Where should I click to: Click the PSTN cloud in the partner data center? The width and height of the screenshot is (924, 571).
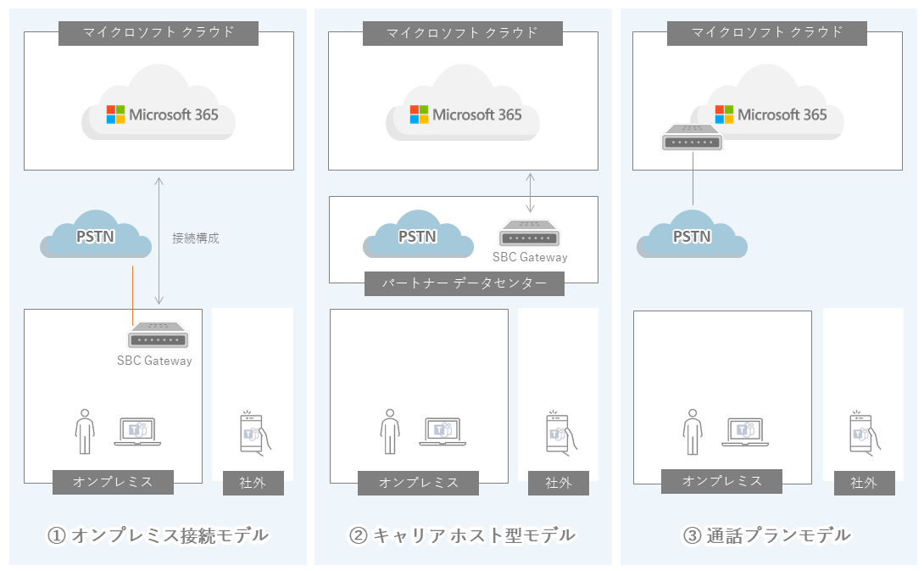(x=418, y=234)
